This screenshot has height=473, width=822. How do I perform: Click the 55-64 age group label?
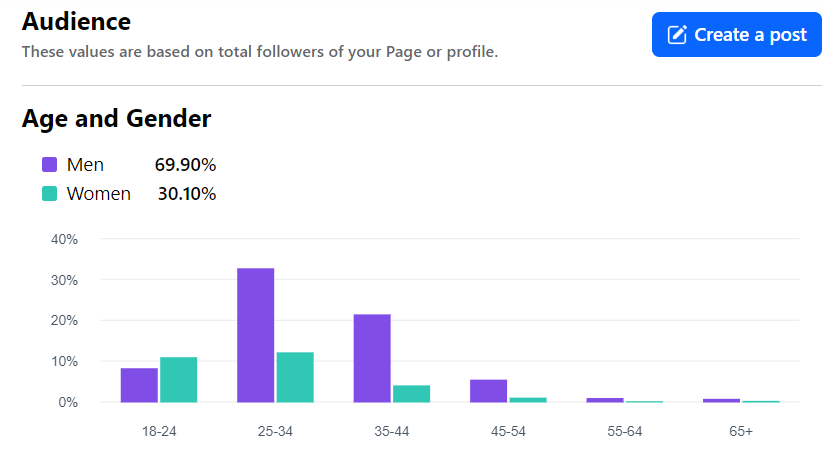point(625,431)
